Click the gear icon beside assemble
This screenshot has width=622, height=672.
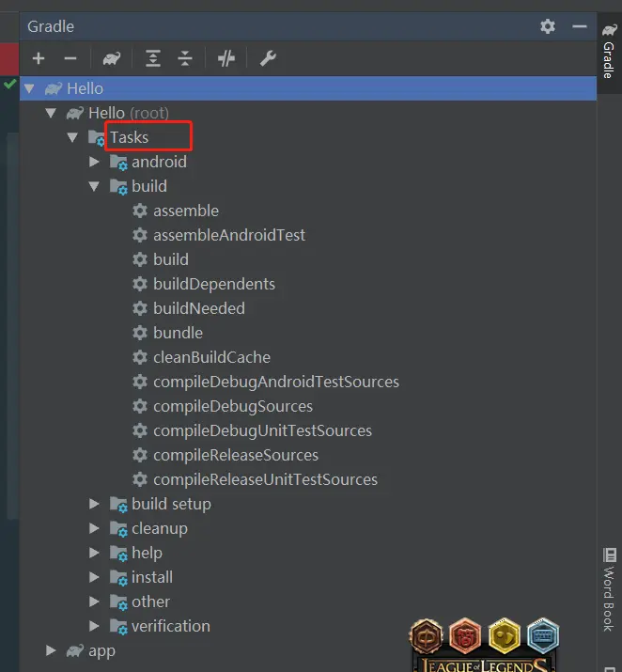(x=140, y=211)
